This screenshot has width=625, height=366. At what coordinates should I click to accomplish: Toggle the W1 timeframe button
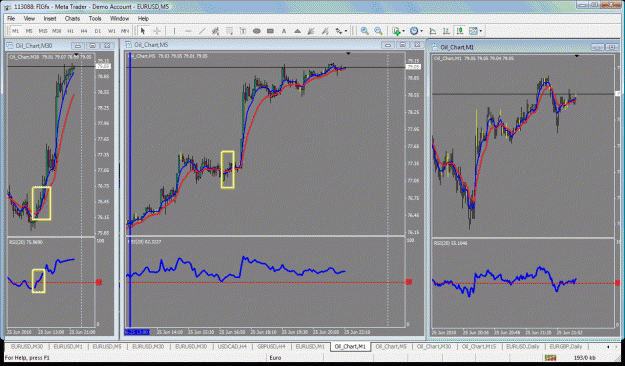click(x=112, y=31)
